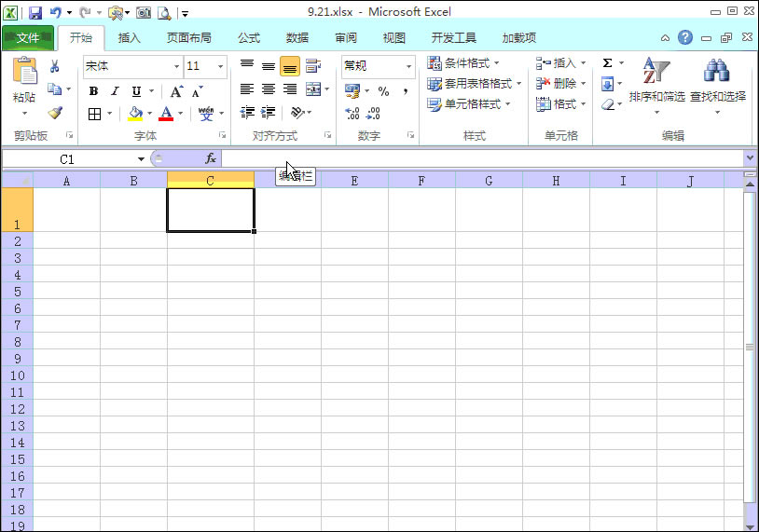
Task: Expand the Name Box dropdown arrow
Action: click(141, 158)
